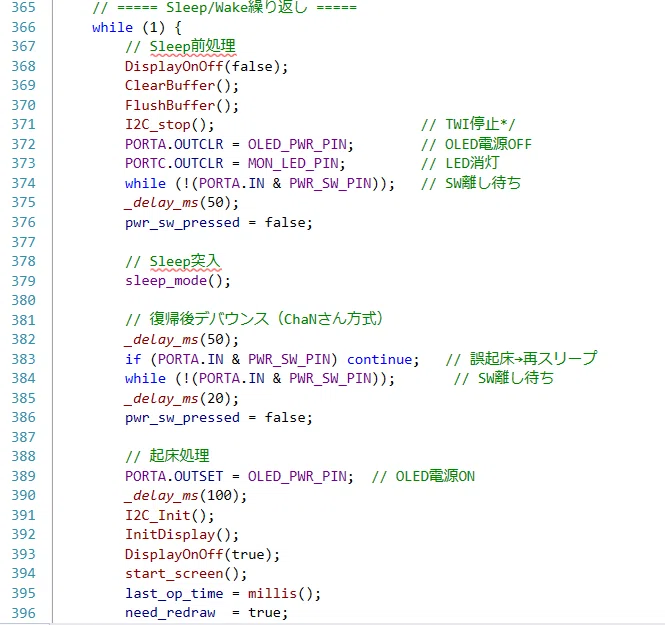665x625 pixels.
Task: Click the TWI停止 comment
Action: (x=468, y=124)
